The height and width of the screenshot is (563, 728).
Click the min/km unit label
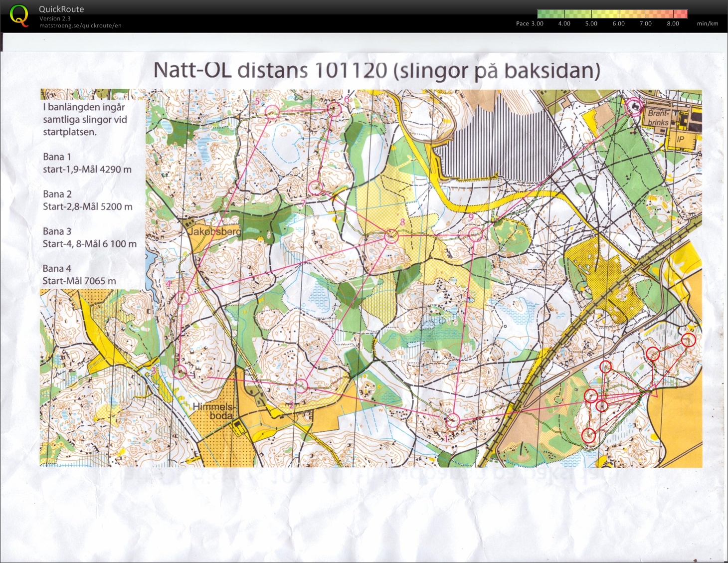[708, 23]
